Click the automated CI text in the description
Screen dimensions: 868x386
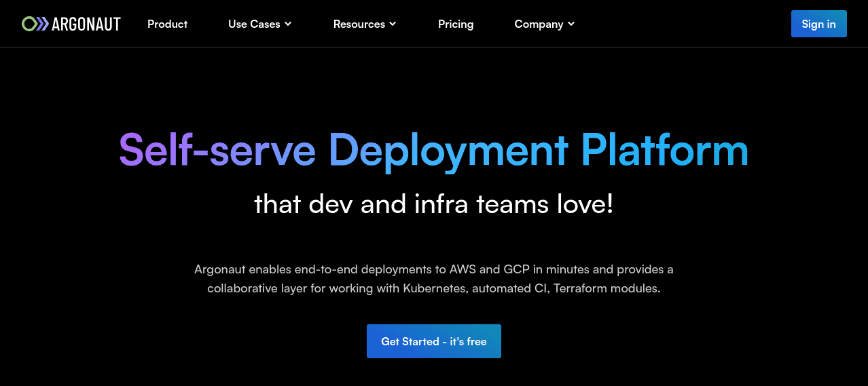(x=510, y=288)
